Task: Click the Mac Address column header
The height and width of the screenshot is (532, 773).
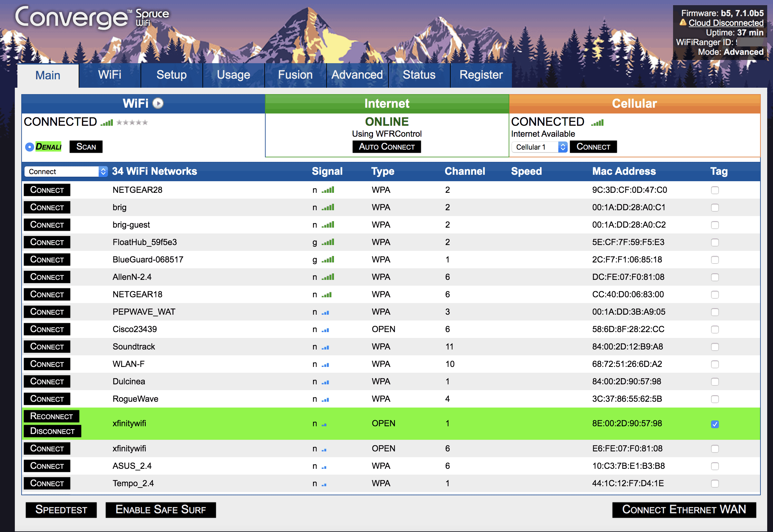Action: (x=624, y=171)
